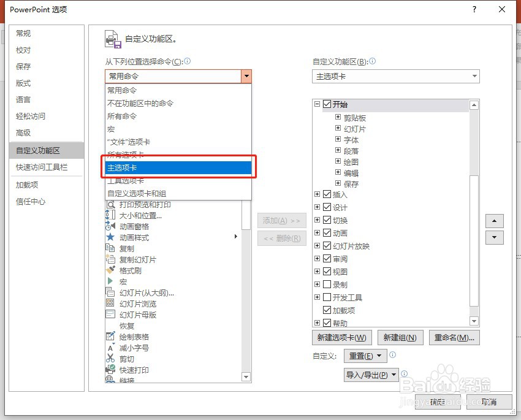Collapse the 开始 tree node
The width and height of the screenshot is (521, 420).
pos(317,104)
